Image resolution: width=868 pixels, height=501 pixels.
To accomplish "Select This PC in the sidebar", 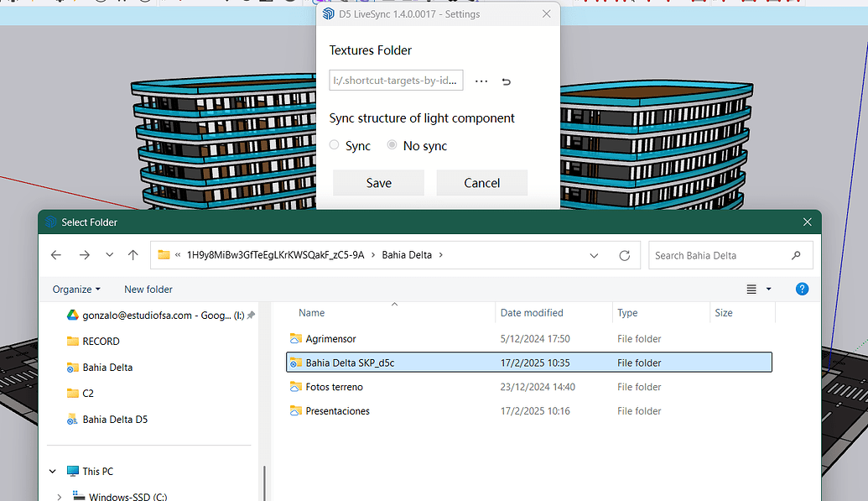I will click(97, 472).
